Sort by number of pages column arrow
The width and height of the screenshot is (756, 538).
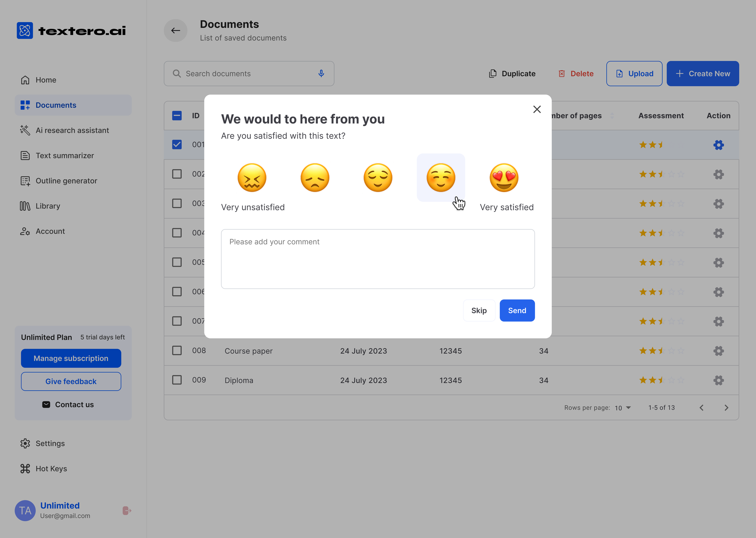click(x=612, y=116)
